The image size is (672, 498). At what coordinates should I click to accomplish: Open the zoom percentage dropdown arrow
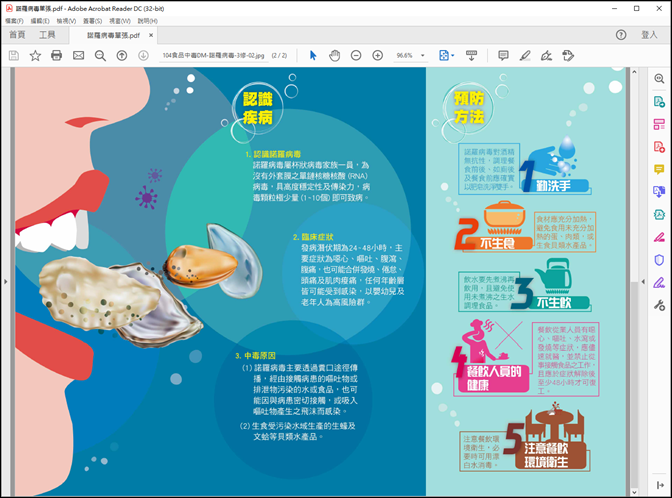423,55
